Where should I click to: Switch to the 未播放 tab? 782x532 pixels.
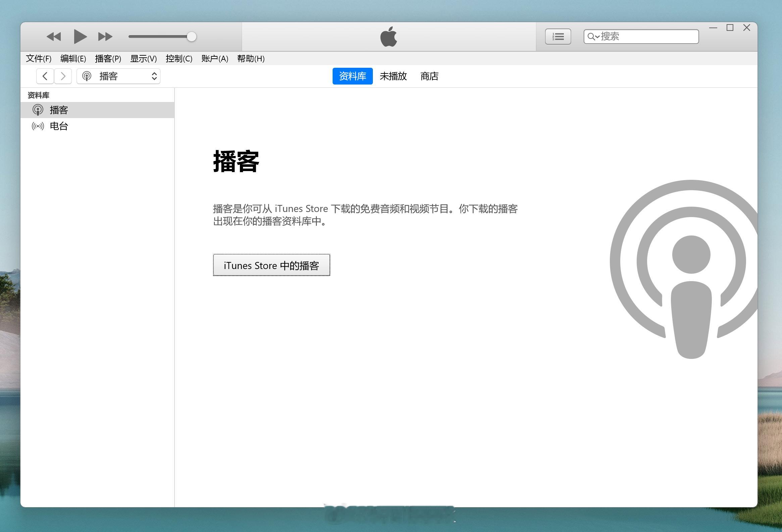point(393,76)
